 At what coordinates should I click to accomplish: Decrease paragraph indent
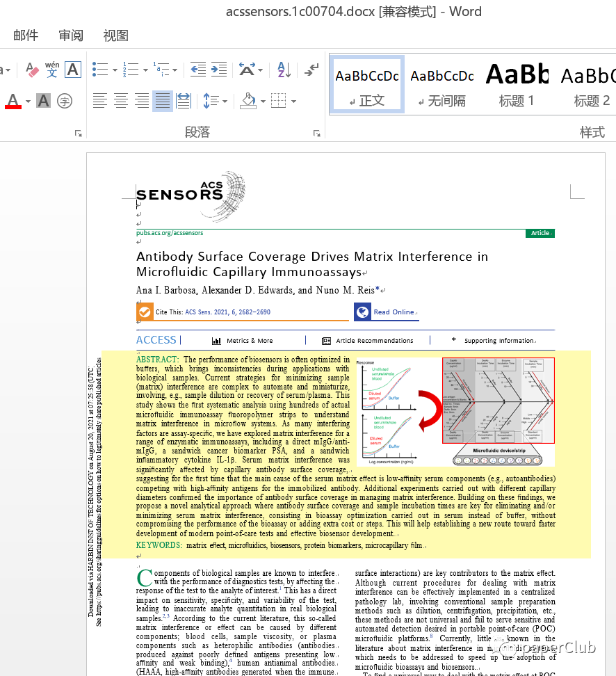pyautogui.click(x=198, y=70)
